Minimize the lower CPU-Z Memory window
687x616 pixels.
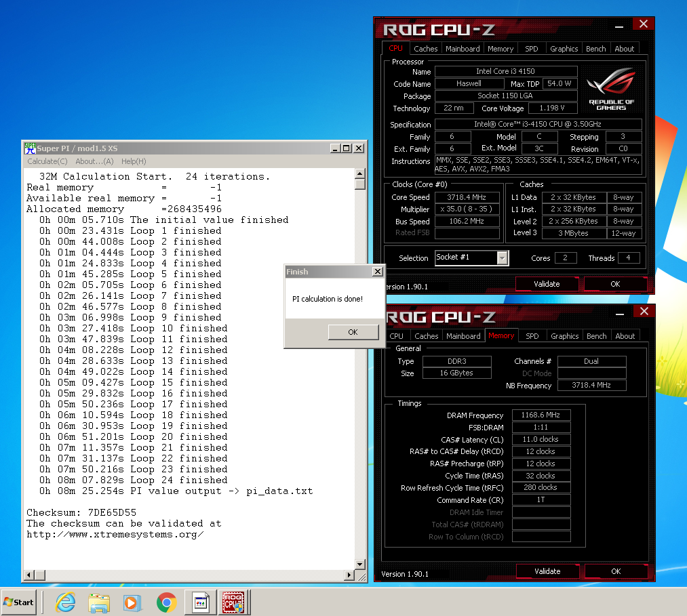point(620,314)
